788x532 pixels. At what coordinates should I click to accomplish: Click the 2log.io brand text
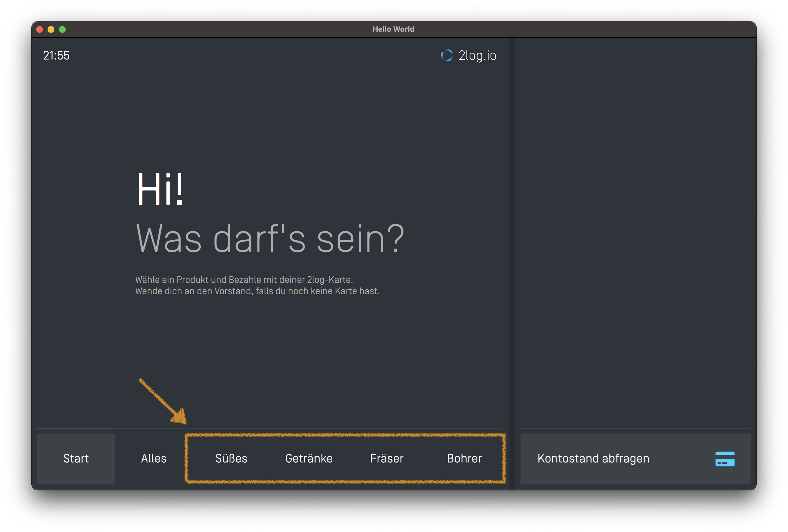[x=477, y=56]
